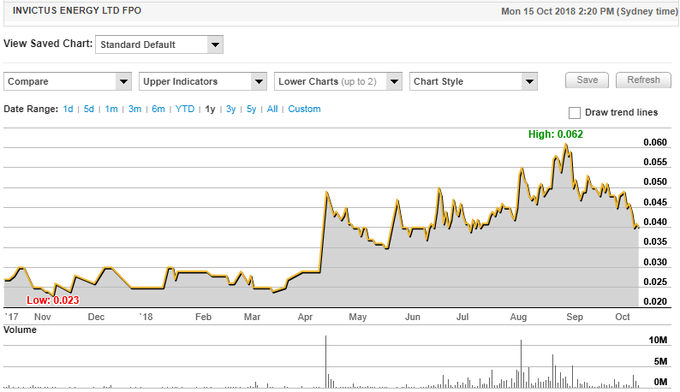
Task: Click the Save button
Action: click(587, 80)
